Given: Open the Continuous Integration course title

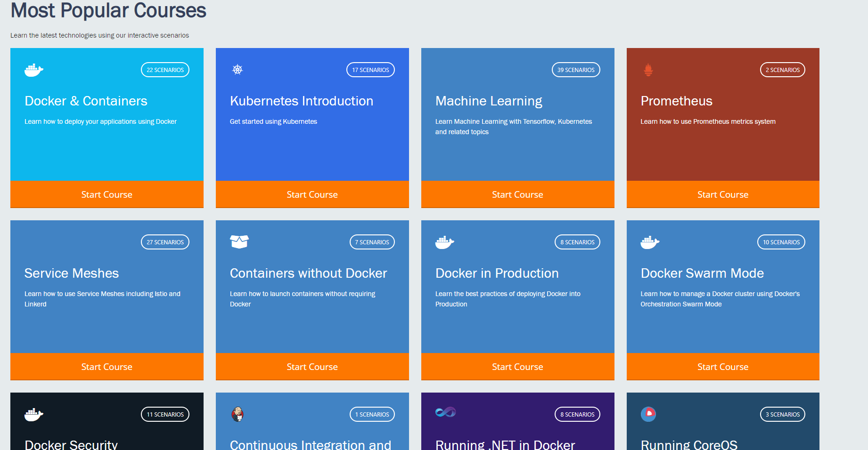Looking at the screenshot, I should [x=311, y=444].
